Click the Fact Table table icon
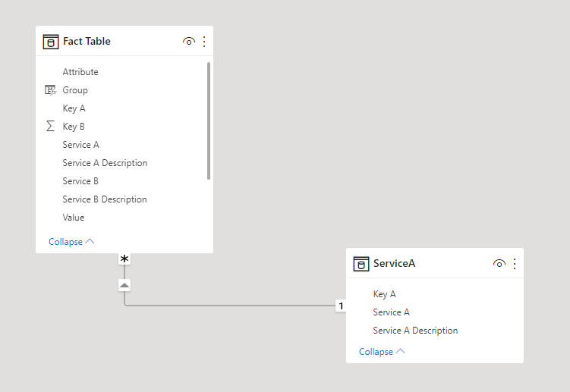The image size is (570, 392). pyautogui.click(x=51, y=42)
